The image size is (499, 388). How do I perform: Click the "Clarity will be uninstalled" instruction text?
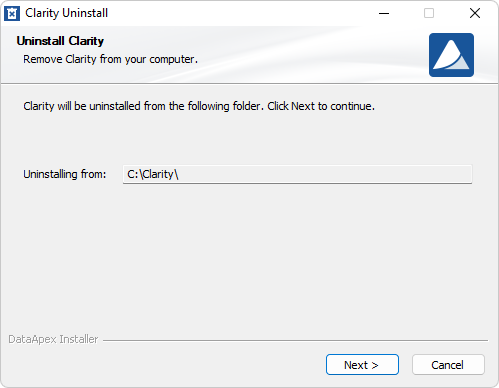click(x=142, y=106)
